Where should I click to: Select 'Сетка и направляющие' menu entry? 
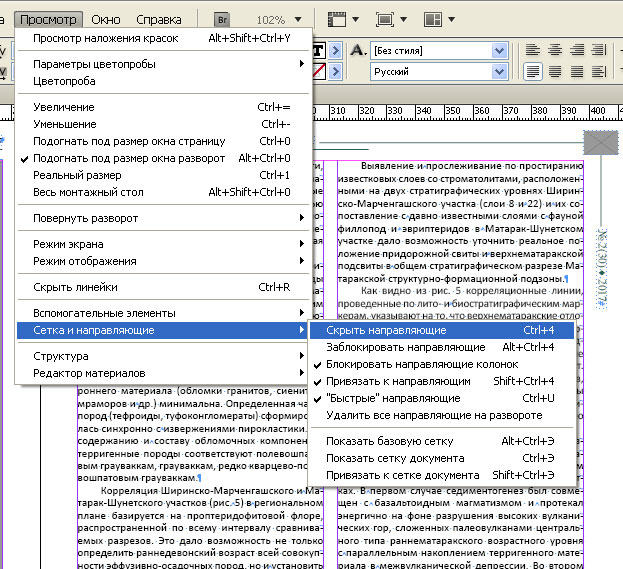[163, 330]
